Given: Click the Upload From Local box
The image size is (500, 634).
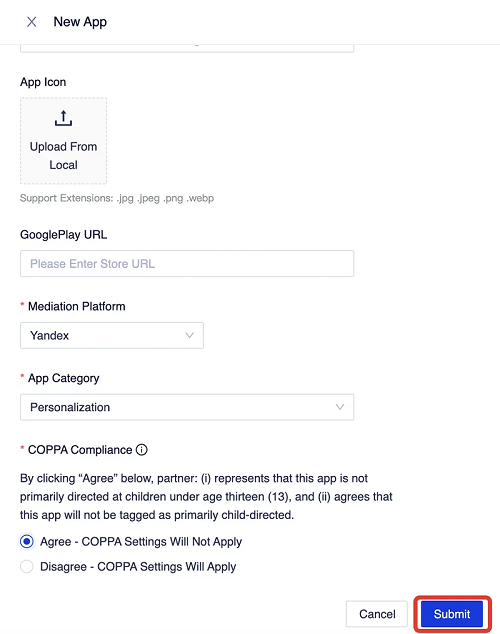Looking at the screenshot, I should pos(63,141).
